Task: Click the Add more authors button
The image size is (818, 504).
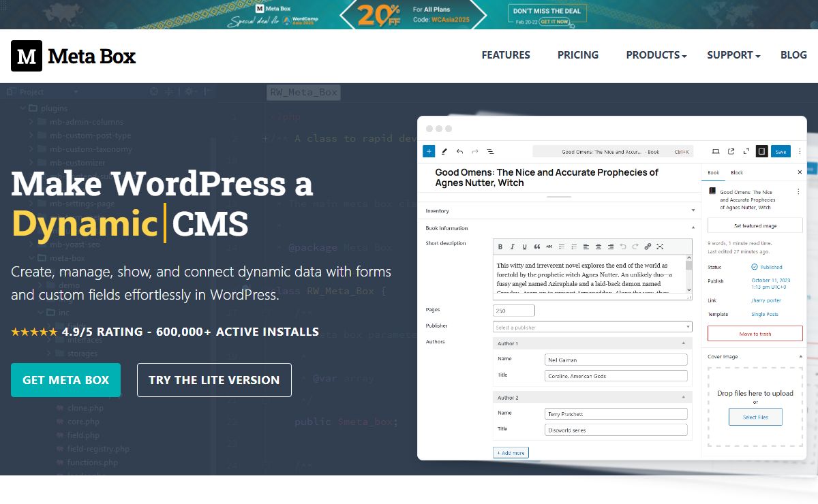Action: tap(511, 452)
